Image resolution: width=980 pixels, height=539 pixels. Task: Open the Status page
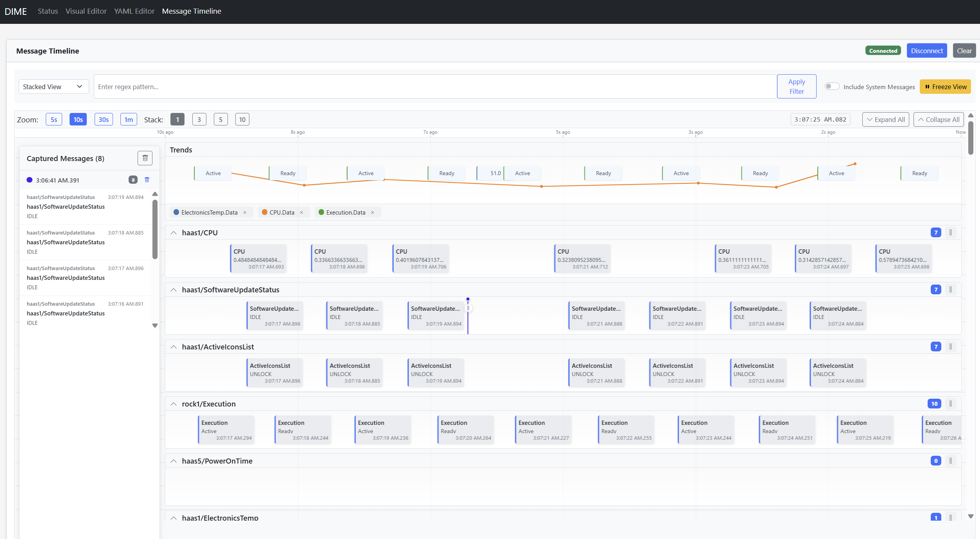(x=48, y=11)
